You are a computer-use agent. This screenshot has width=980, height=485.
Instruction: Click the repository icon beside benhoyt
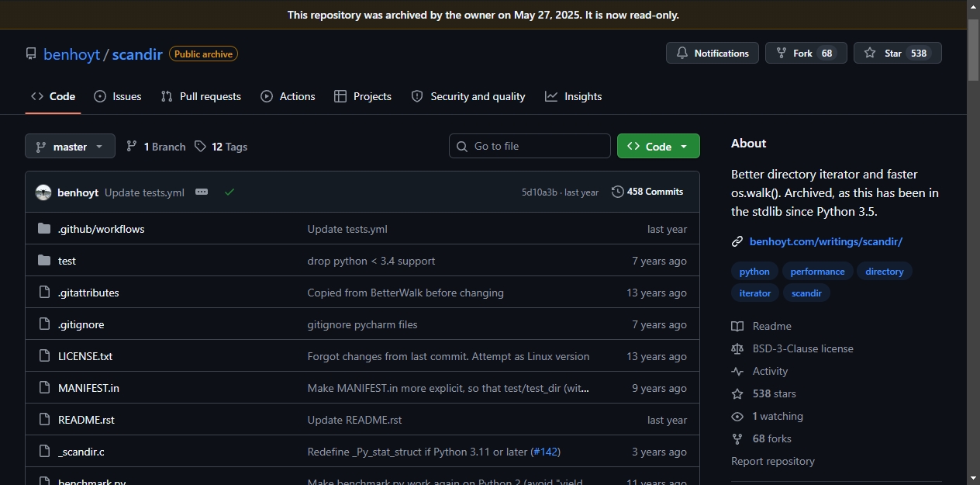pyautogui.click(x=31, y=54)
